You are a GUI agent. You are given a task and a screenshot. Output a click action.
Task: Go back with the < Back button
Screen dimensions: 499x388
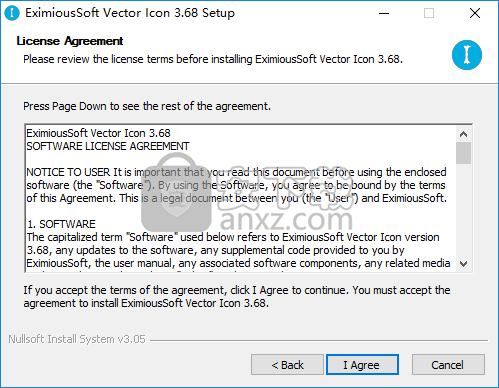287,365
